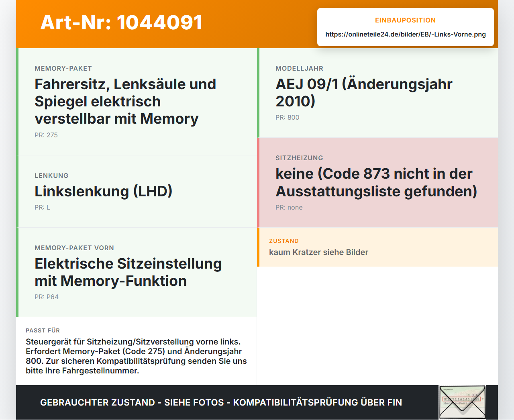Viewport: 514px width, 420px height.
Task: Select the Fahrersitz, Lenksäule und Spiegel text
Action: 125,101
